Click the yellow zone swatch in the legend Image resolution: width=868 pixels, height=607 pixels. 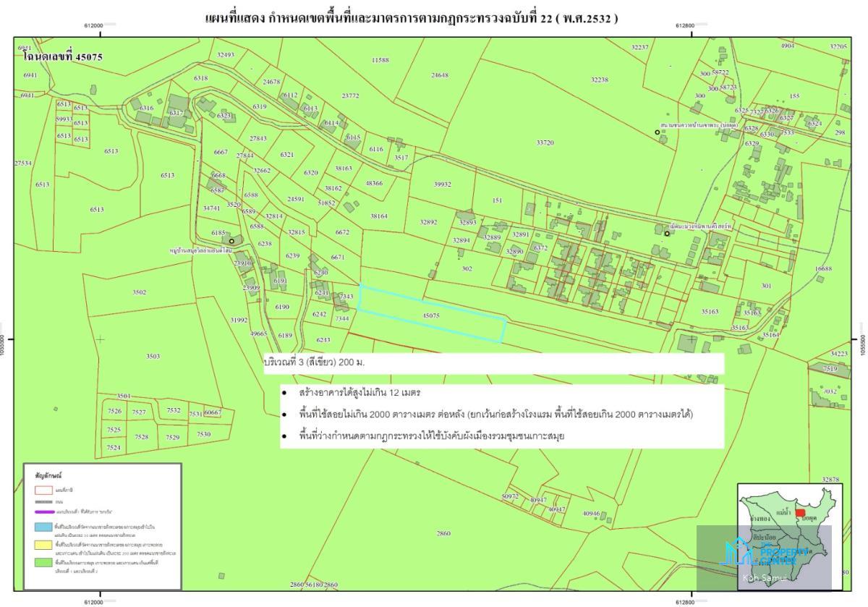pyautogui.click(x=43, y=544)
